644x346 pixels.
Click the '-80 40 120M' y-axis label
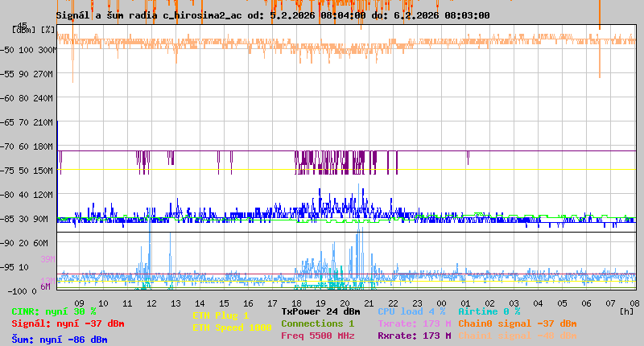click(x=27, y=195)
